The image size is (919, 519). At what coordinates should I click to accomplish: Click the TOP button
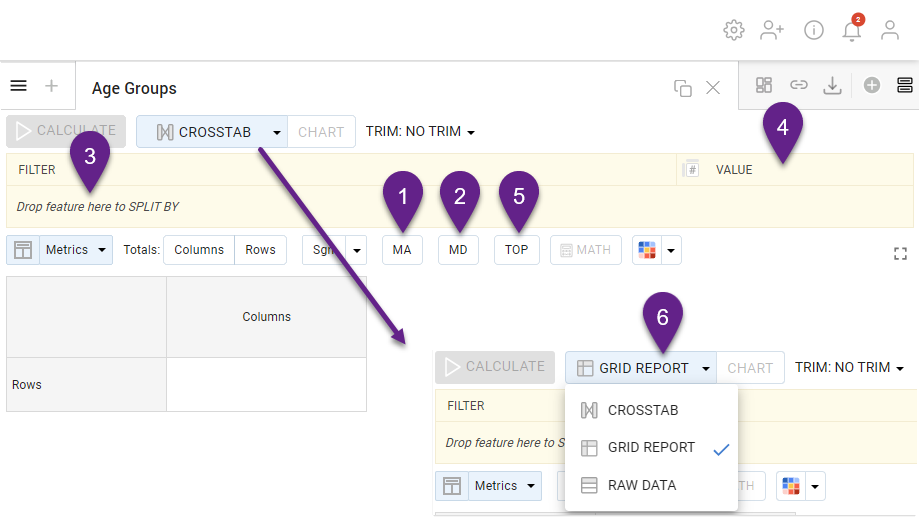pyautogui.click(x=516, y=250)
